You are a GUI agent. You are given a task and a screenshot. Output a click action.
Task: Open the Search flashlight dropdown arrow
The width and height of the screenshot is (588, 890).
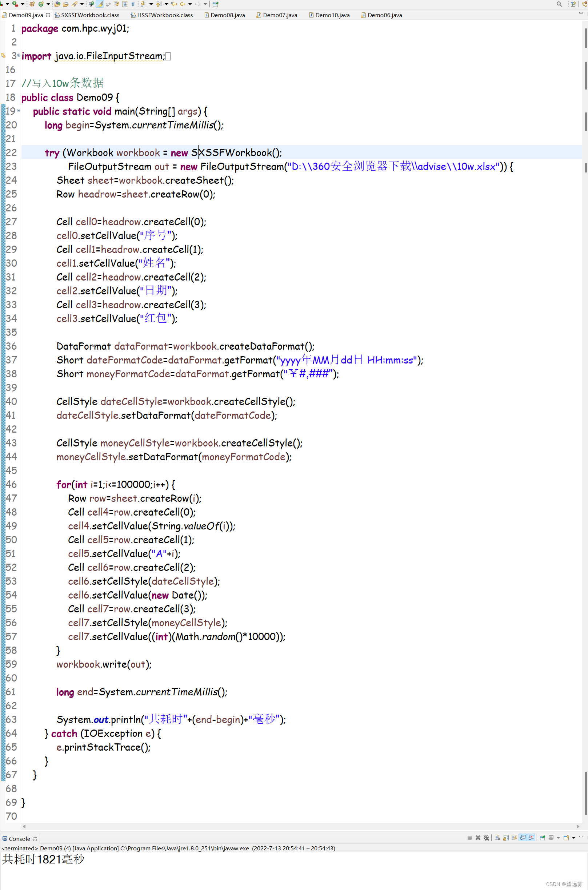[82, 4]
